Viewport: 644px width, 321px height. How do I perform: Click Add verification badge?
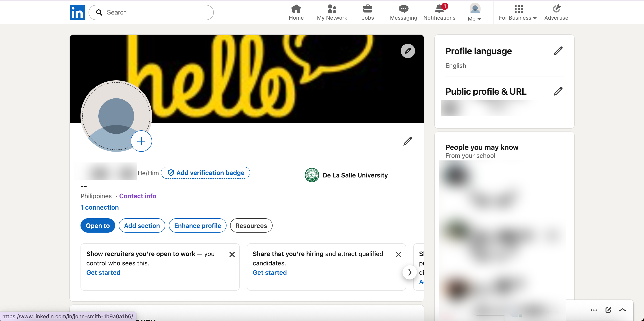coord(205,173)
